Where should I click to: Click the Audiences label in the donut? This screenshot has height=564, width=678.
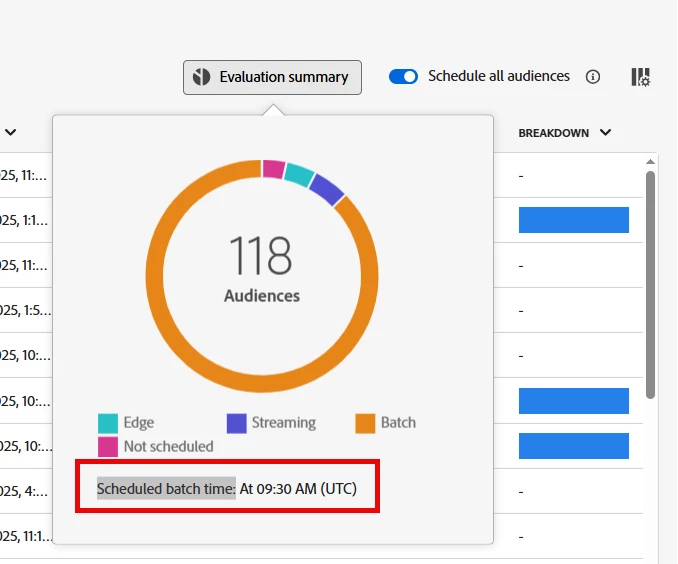262,296
